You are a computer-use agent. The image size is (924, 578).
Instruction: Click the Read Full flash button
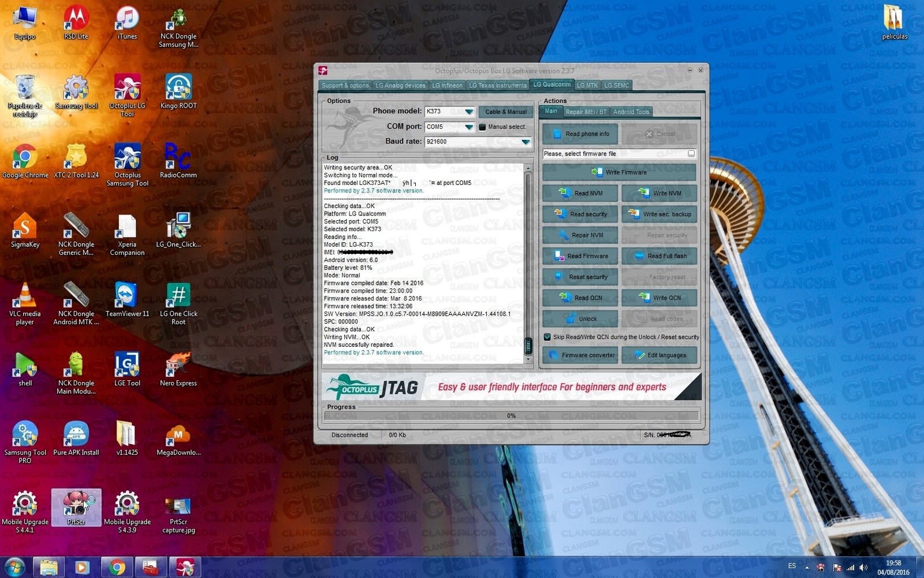(659, 256)
